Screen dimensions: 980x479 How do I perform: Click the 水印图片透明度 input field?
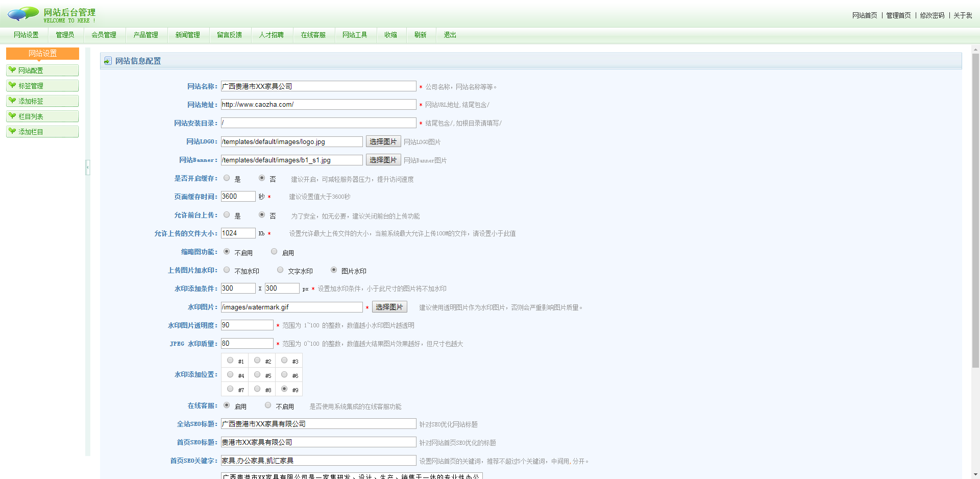click(x=247, y=325)
